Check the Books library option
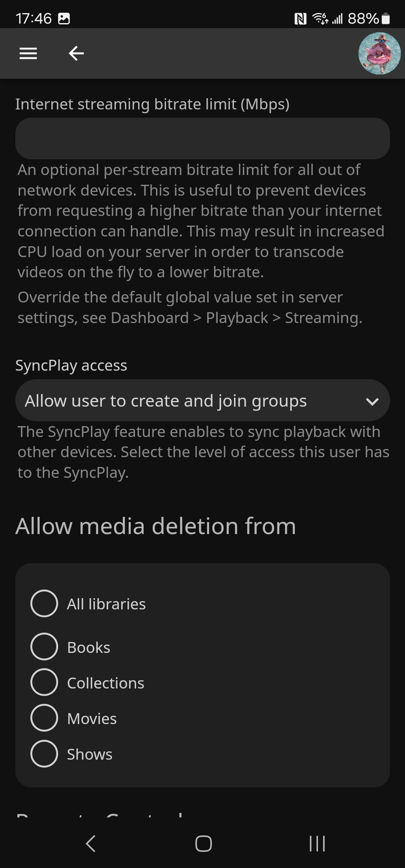405x868 pixels. (x=44, y=647)
